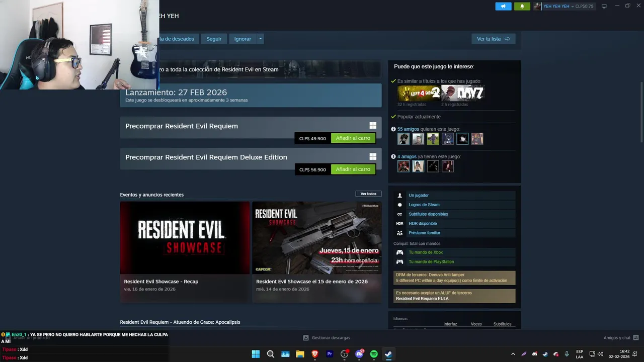Switch to Big Picture mode icon
Image resolution: width=644 pixels, height=362 pixels.
(604, 7)
